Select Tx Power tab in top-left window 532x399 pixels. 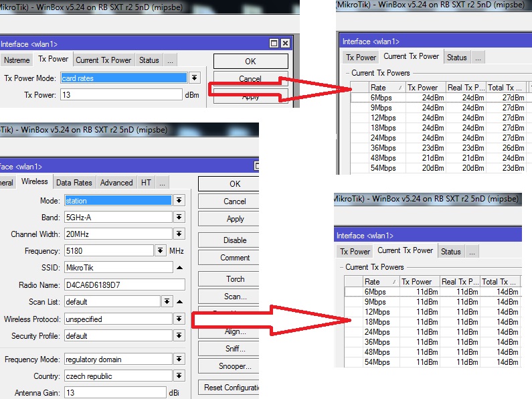(54, 59)
